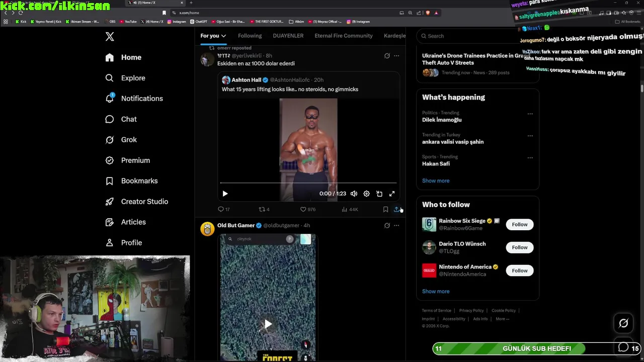
Task: Open a new browser tab
Action: (191, 3)
